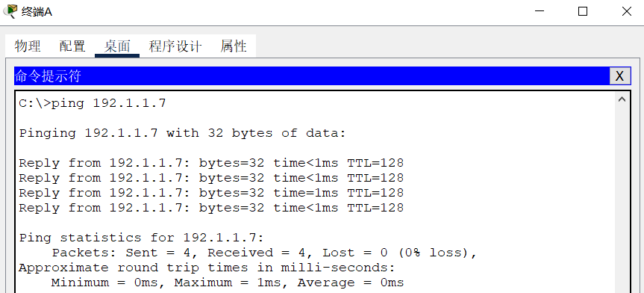Click the Pinging 192.1.1.7 with 32 bytes line

[x=183, y=133]
